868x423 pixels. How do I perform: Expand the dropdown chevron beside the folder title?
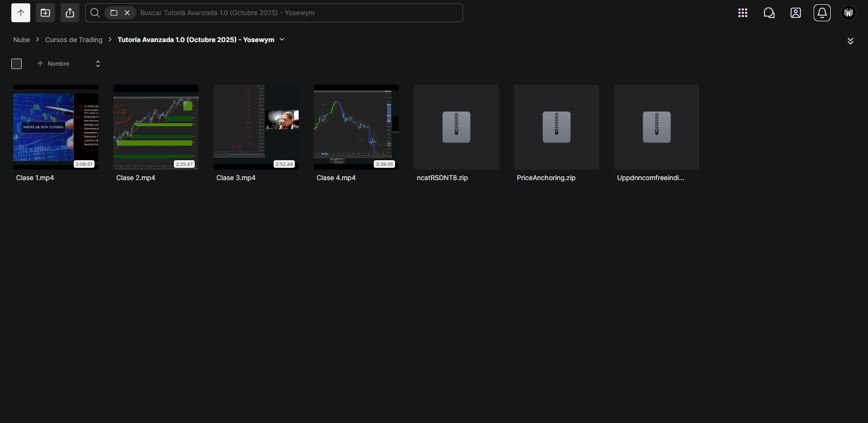(282, 40)
